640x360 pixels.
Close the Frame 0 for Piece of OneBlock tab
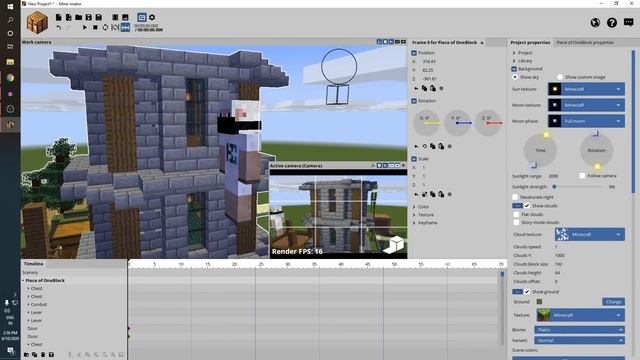click(482, 42)
